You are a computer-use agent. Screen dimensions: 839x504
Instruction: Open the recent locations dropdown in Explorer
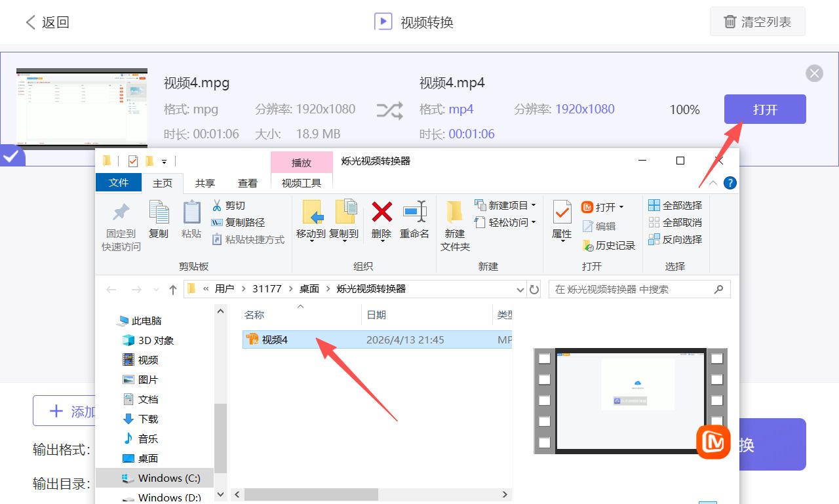pyautogui.click(x=156, y=289)
